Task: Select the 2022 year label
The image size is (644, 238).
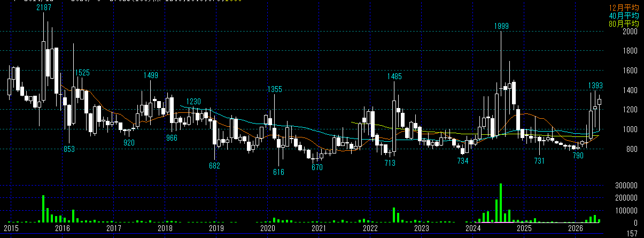Action: point(370,228)
